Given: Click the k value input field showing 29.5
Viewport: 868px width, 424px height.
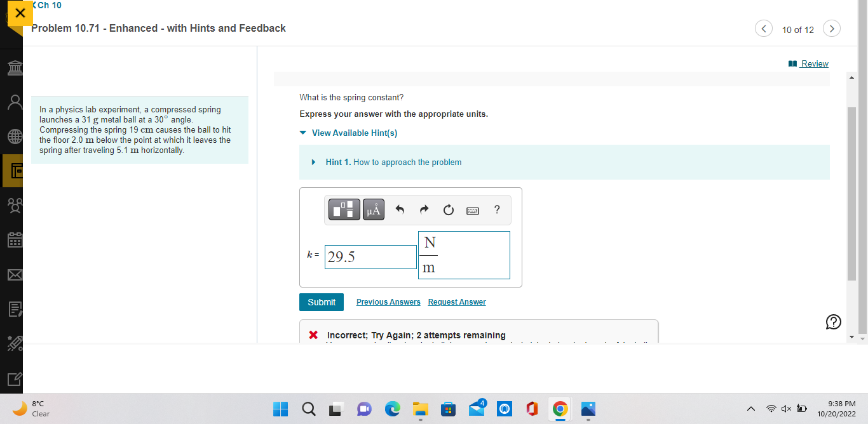Looking at the screenshot, I should [370, 256].
